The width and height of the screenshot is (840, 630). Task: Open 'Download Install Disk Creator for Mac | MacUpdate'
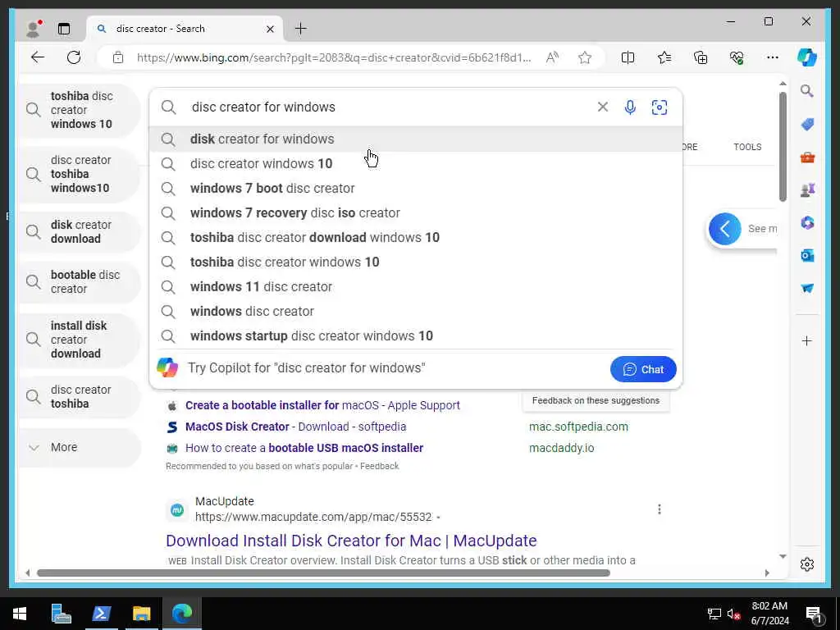point(351,541)
